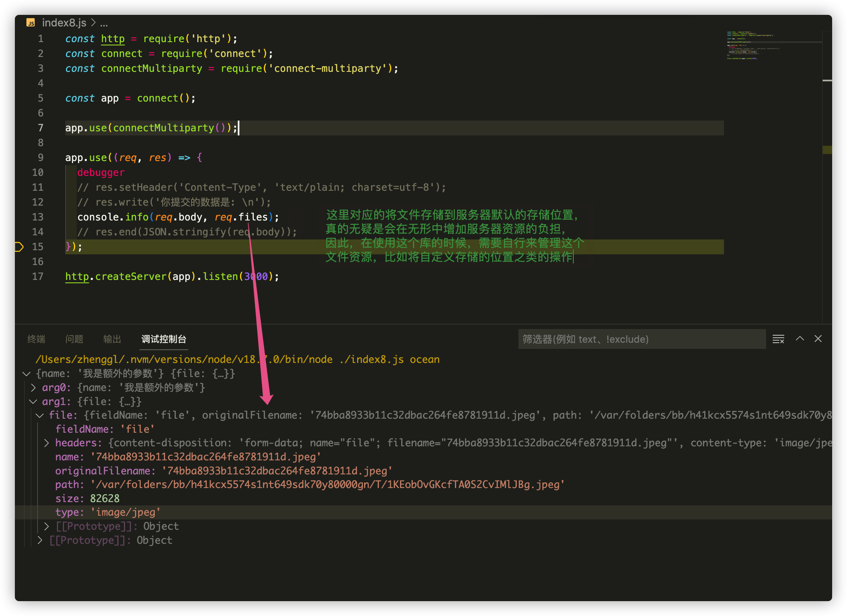Clear the debug console with list-clear icon
The width and height of the screenshot is (847, 616).
pyautogui.click(x=778, y=339)
